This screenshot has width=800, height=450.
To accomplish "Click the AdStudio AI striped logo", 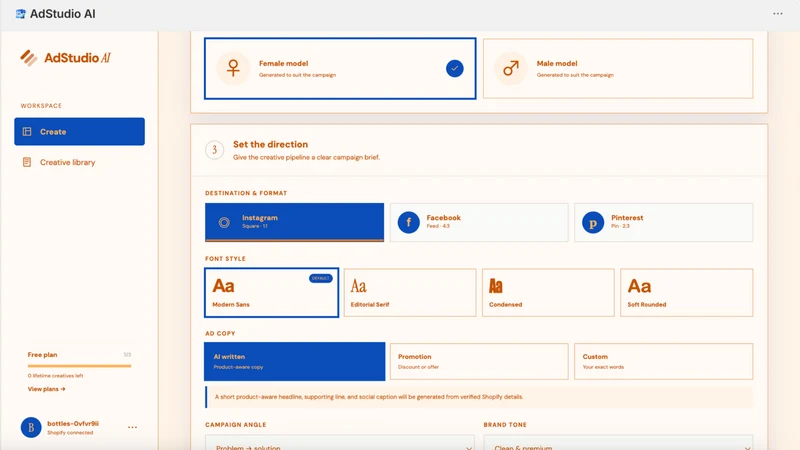I will tap(29, 58).
